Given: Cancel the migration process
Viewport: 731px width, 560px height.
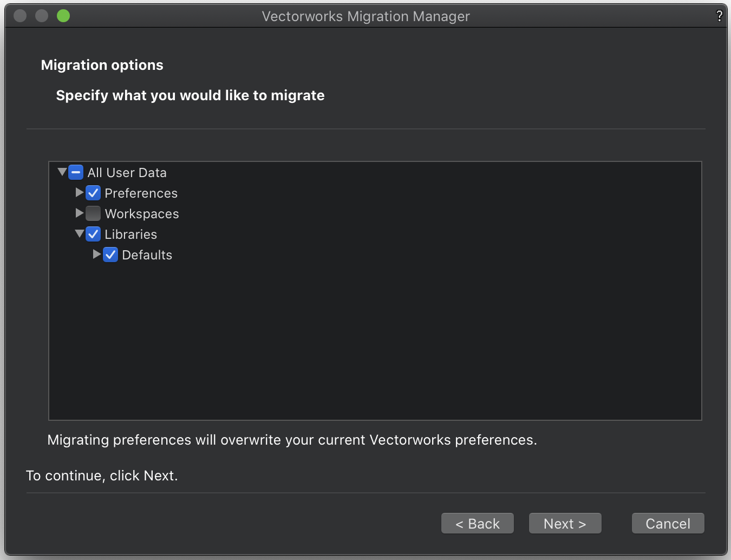Looking at the screenshot, I should point(668,523).
